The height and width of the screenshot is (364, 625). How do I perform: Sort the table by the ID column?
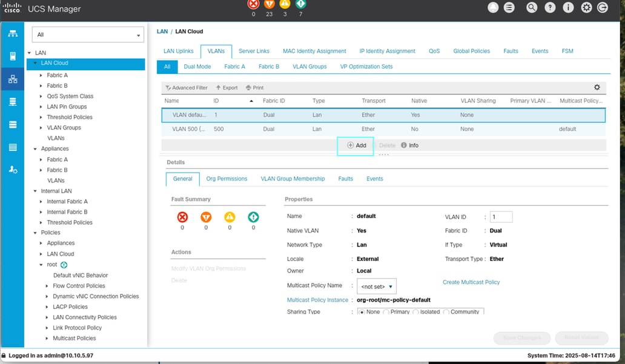tap(233, 101)
